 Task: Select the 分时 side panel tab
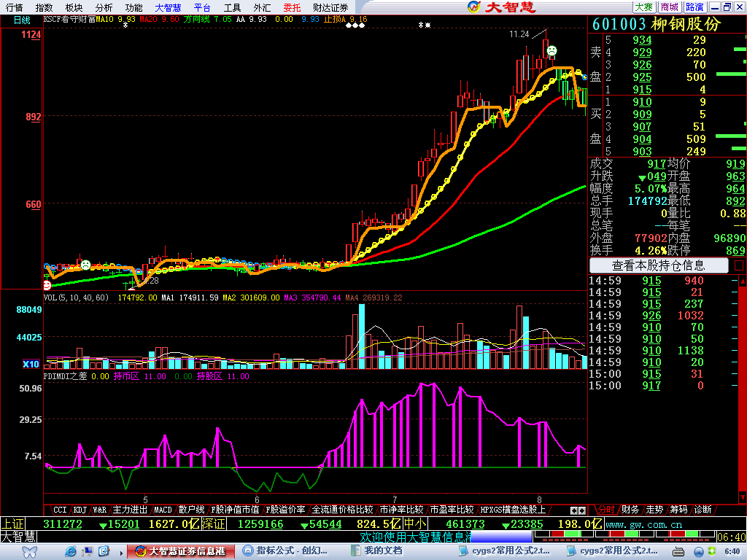pyautogui.click(x=605, y=510)
